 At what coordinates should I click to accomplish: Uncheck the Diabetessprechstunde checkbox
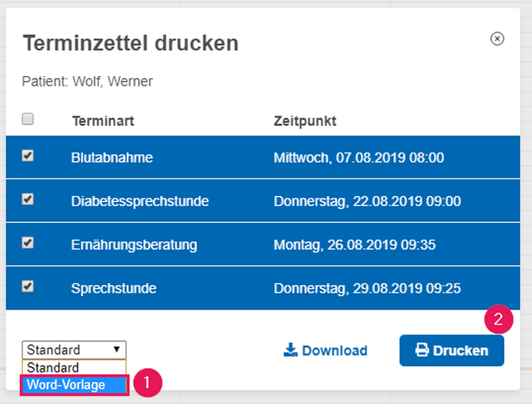point(28,199)
